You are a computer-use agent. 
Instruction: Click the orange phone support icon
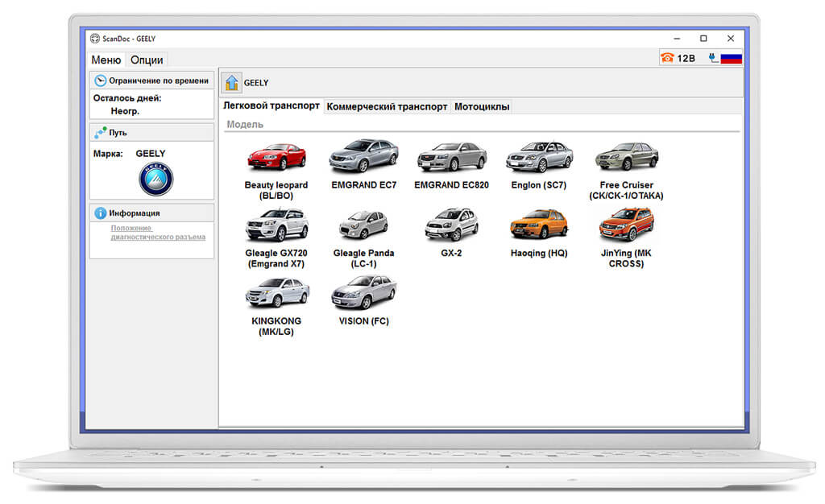[x=667, y=58]
